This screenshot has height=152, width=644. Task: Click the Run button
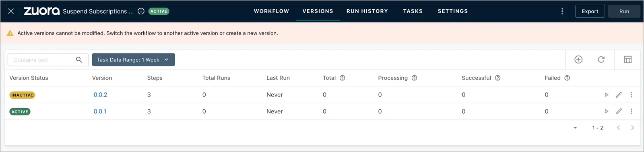tap(624, 11)
